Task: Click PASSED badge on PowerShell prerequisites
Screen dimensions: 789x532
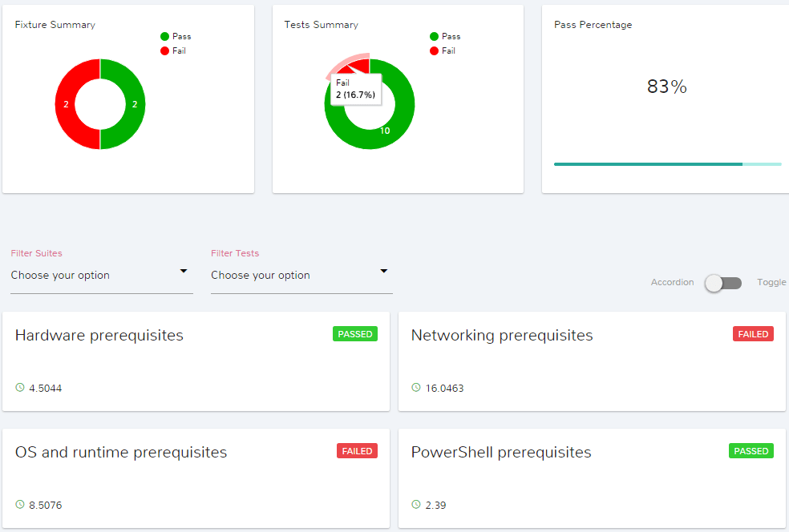Action: pyautogui.click(x=751, y=451)
